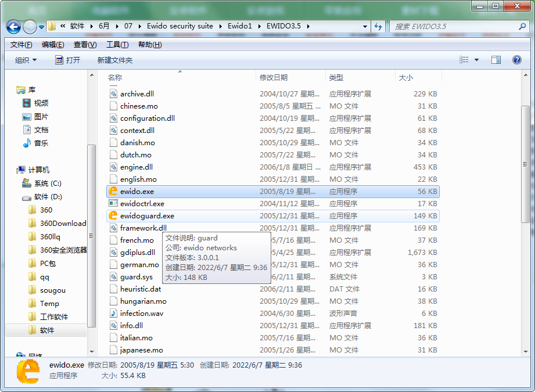Viewport: 535px width, 392px height.
Task: Open the 帮助(H) menu
Action: [150, 45]
